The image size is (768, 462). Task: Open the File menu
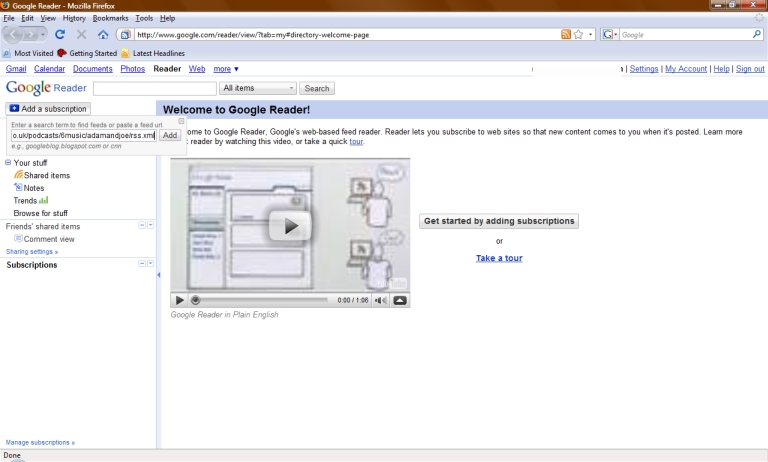9,18
